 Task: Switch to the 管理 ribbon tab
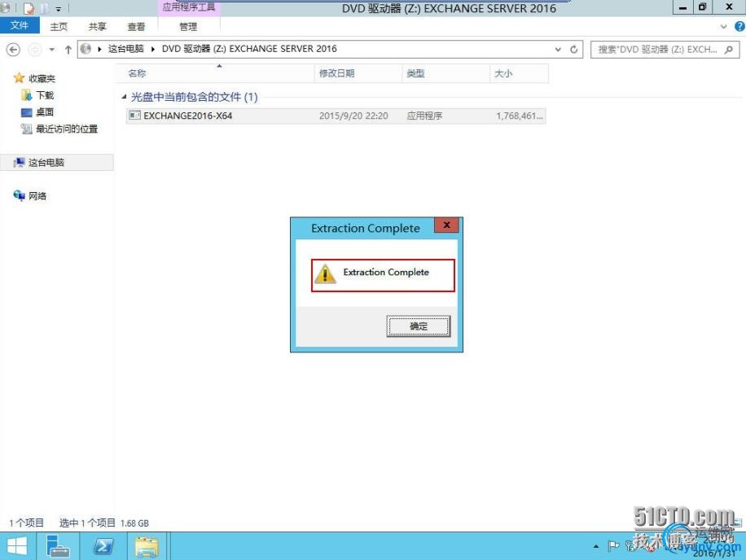188,27
